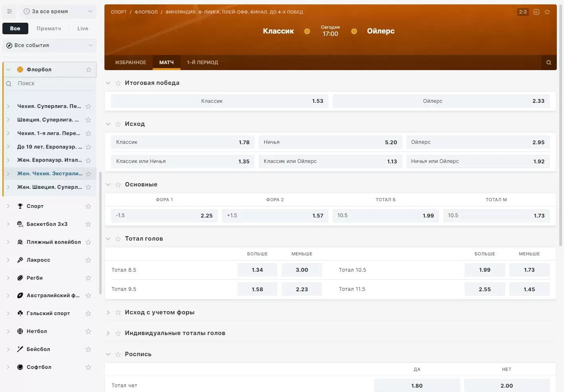This screenshot has width=564, height=392.
Task: Favorite the Роспись market
Action: (118, 355)
